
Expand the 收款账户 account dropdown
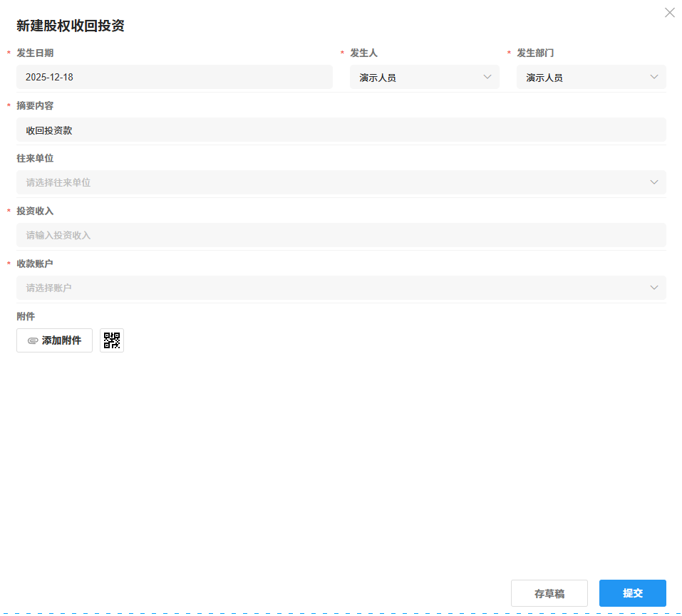[341, 287]
